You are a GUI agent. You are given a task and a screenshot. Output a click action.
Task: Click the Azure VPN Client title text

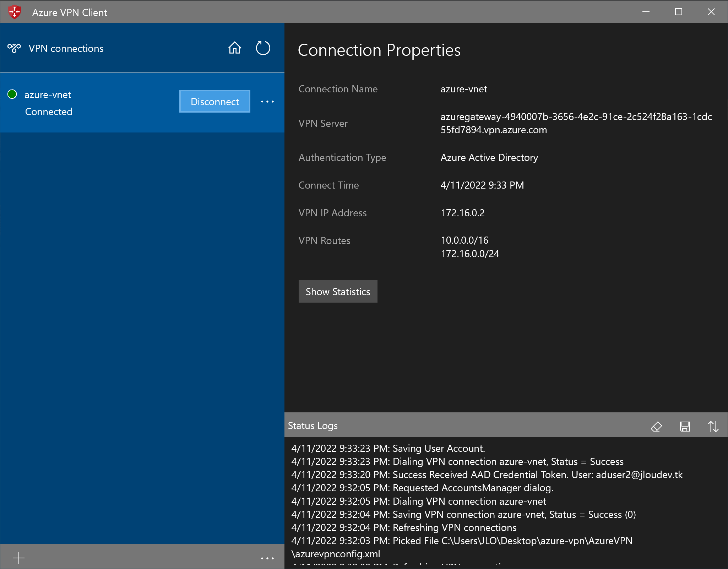[70, 12]
